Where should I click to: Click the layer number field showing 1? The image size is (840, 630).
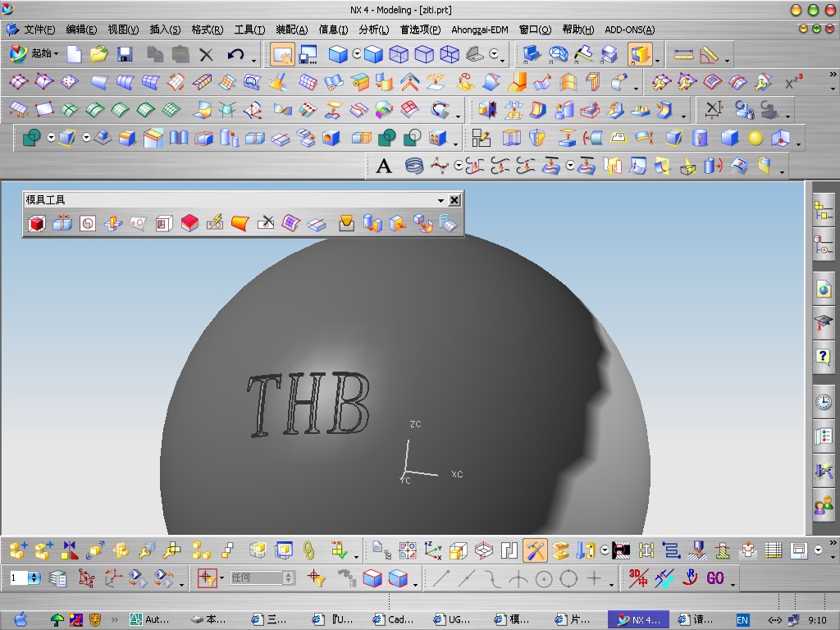[20, 577]
